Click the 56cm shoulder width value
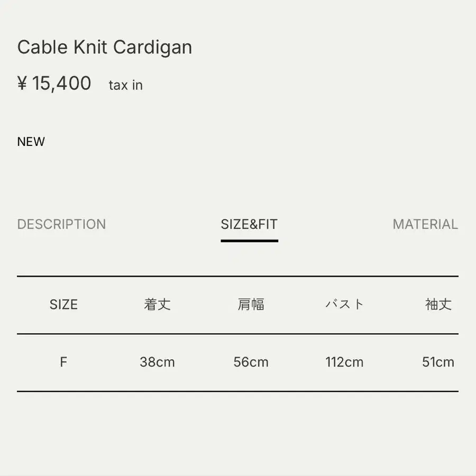Image resolution: width=476 pixels, height=476 pixels. [251, 362]
